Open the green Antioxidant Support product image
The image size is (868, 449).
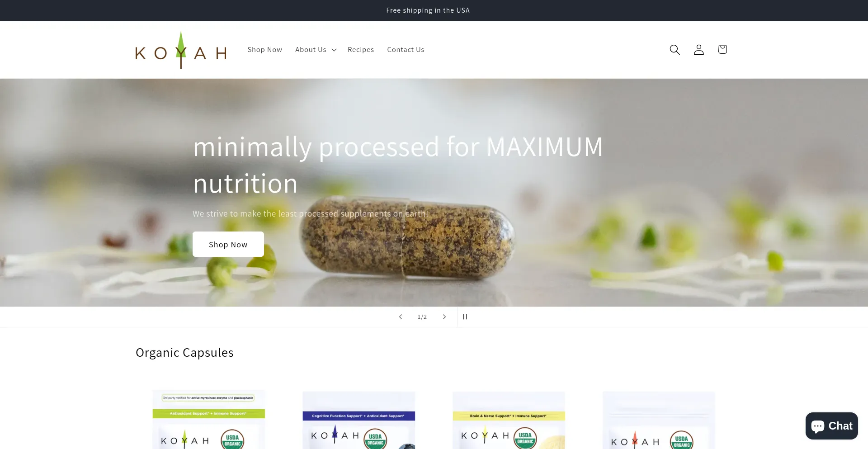[208, 421]
